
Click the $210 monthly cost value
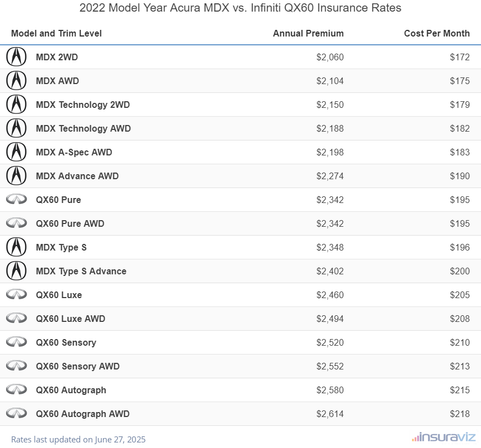coord(460,342)
